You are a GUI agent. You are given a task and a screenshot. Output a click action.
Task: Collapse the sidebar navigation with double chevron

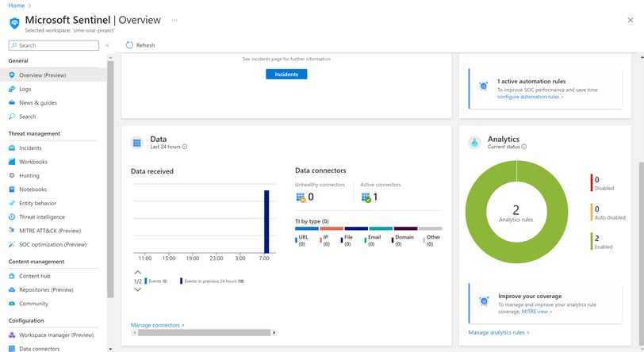click(x=107, y=46)
